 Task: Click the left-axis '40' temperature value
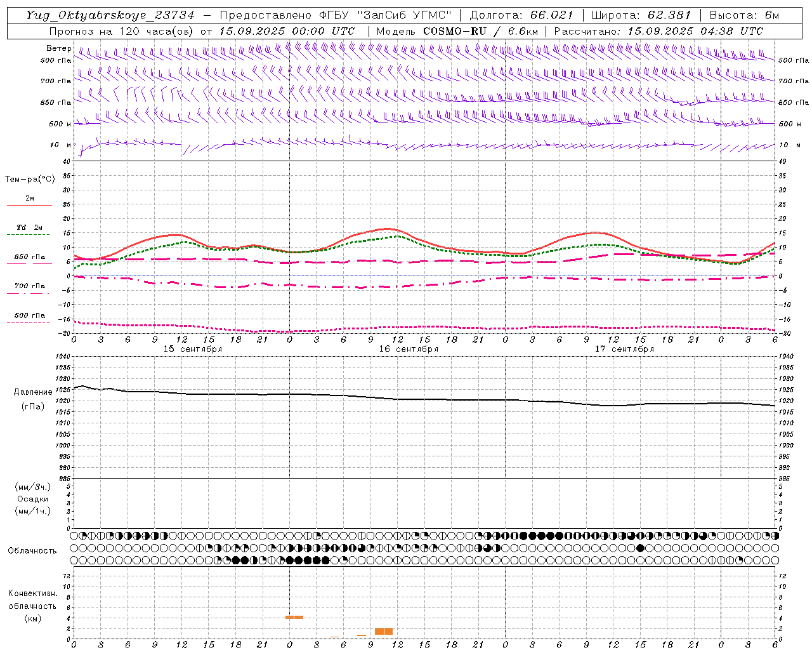point(68,161)
